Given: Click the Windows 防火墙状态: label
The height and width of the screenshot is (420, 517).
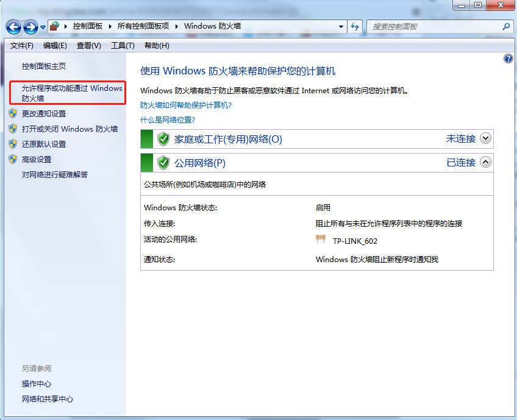Looking at the screenshot, I should pos(180,208).
